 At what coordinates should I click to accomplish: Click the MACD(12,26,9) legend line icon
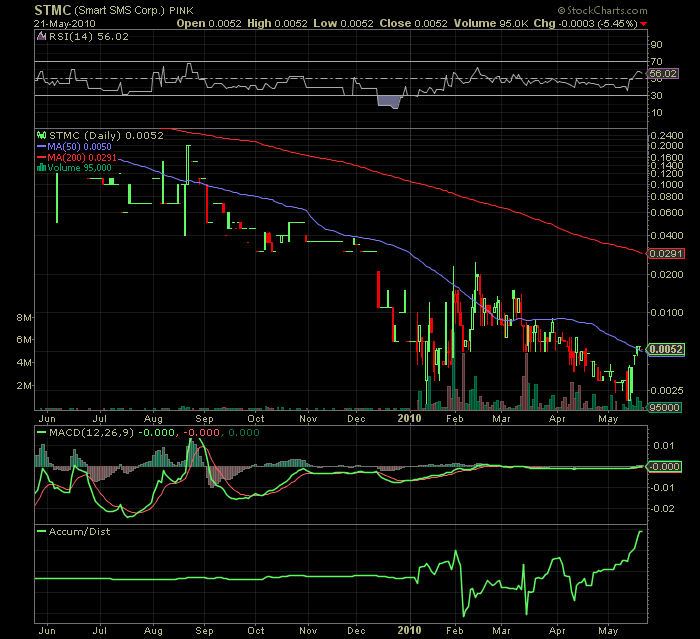[x=41, y=432]
